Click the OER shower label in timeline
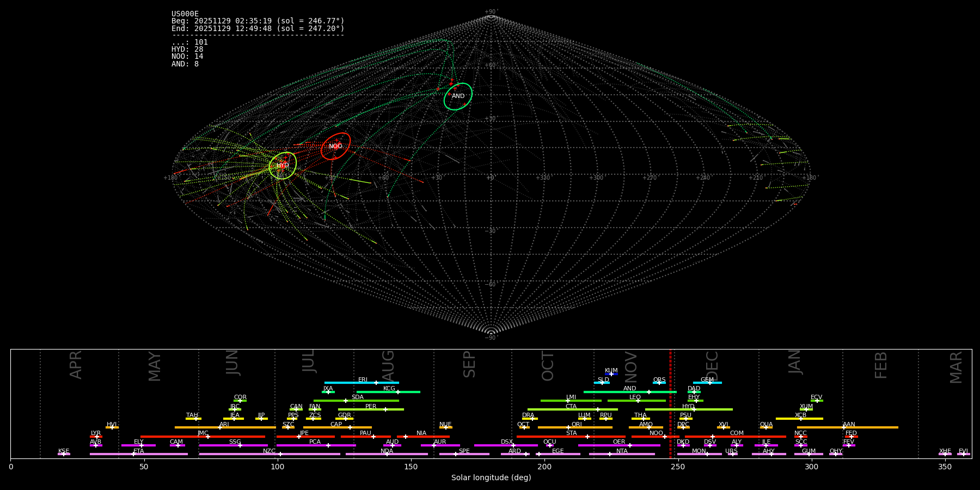The height and width of the screenshot is (490, 980). 619,442
